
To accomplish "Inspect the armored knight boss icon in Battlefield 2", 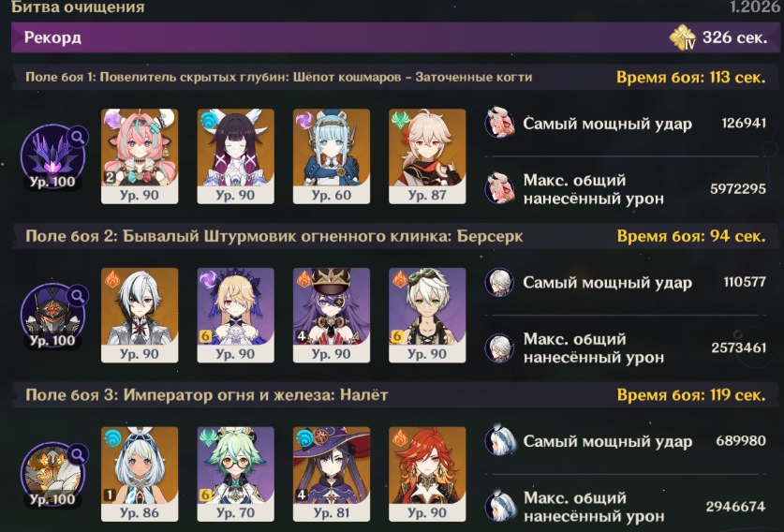I will pyautogui.click(x=52, y=315).
